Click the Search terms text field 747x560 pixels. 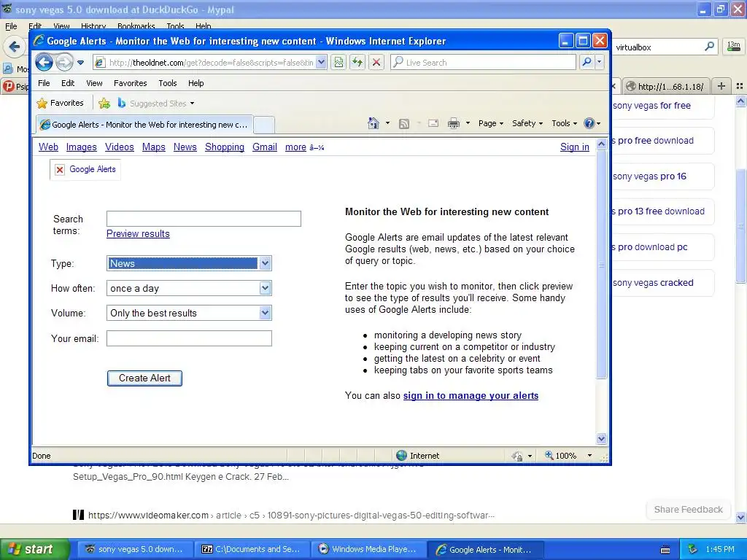[x=204, y=219]
